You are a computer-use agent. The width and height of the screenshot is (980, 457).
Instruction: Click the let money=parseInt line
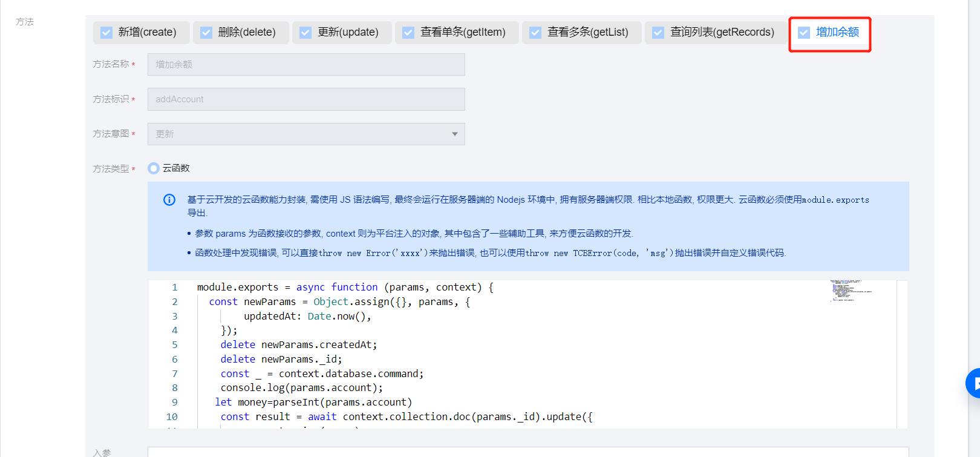pos(313,403)
